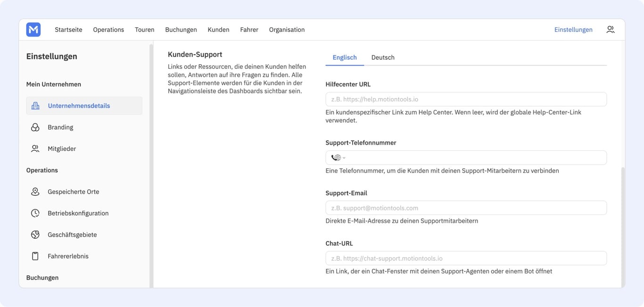Image resolution: width=644 pixels, height=307 pixels.
Task: Focus the Support-Email input field
Action: (x=466, y=208)
